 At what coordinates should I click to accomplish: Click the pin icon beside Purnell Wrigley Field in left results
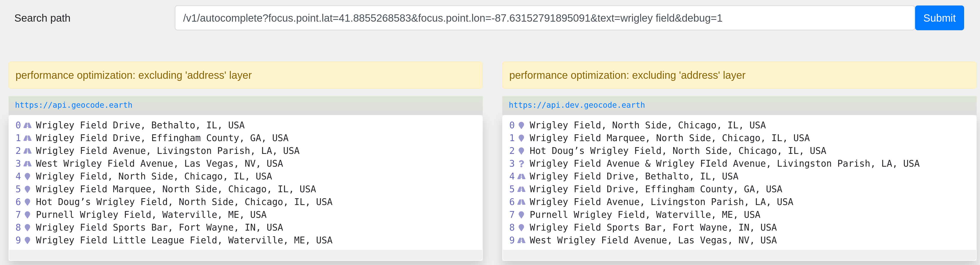pos(27,215)
